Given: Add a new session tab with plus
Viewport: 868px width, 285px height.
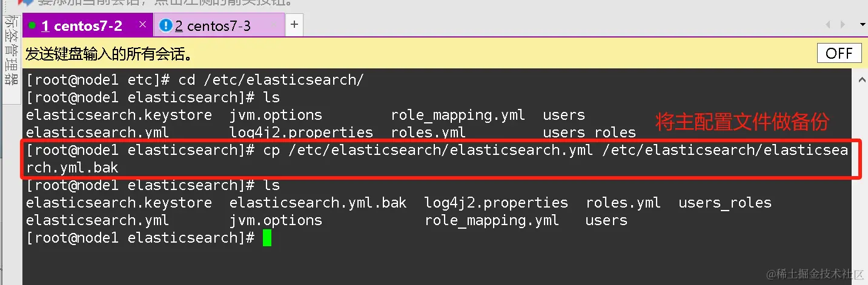Looking at the screenshot, I should tap(294, 25).
